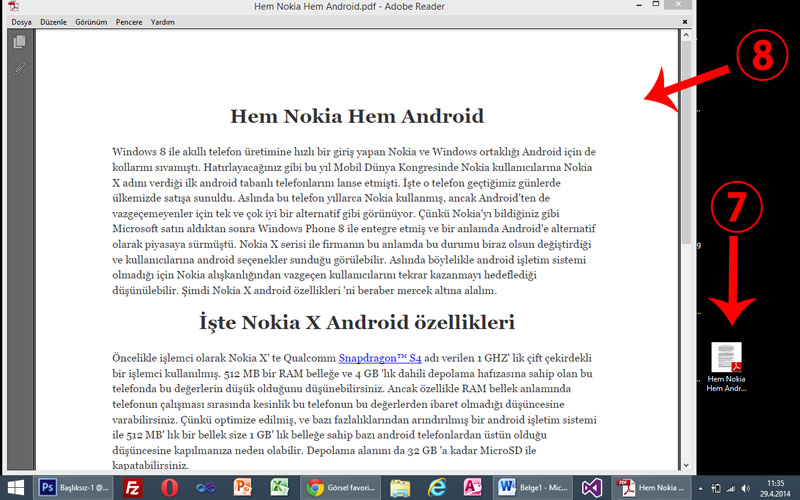Launch Internet Explorer from the taskbar
The image size is (800, 500).
click(x=437, y=488)
